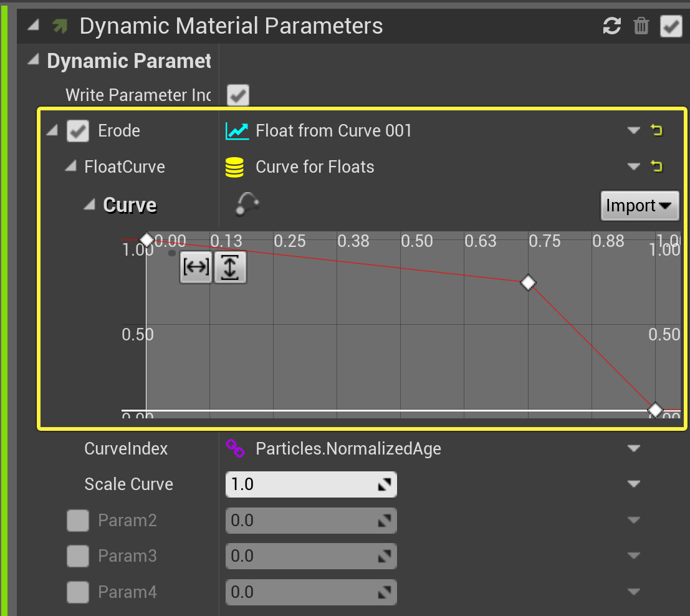Click the curve template icon beside Curve
The height and width of the screenshot is (616, 690).
click(247, 204)
